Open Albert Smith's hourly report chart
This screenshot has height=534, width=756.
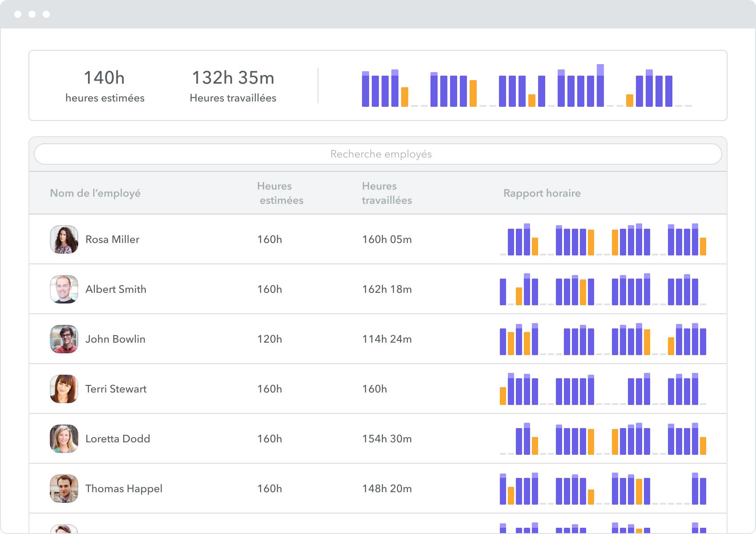tap(603, 289)
